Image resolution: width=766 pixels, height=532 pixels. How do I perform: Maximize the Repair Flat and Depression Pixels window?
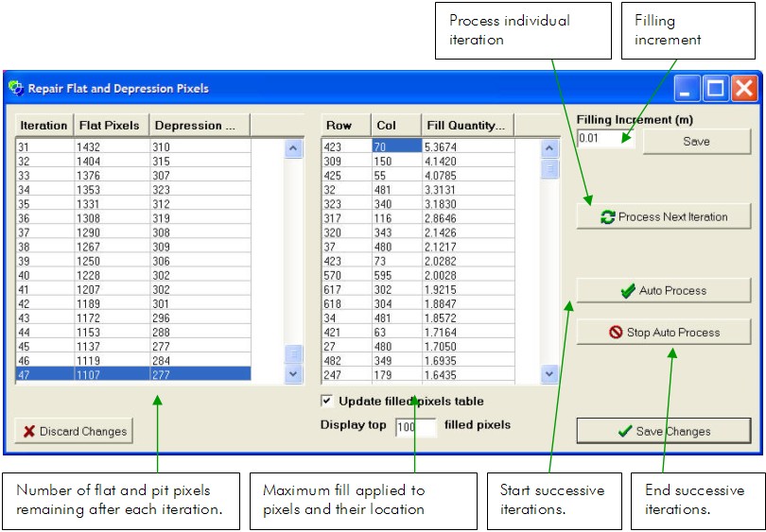coord(716,90)
